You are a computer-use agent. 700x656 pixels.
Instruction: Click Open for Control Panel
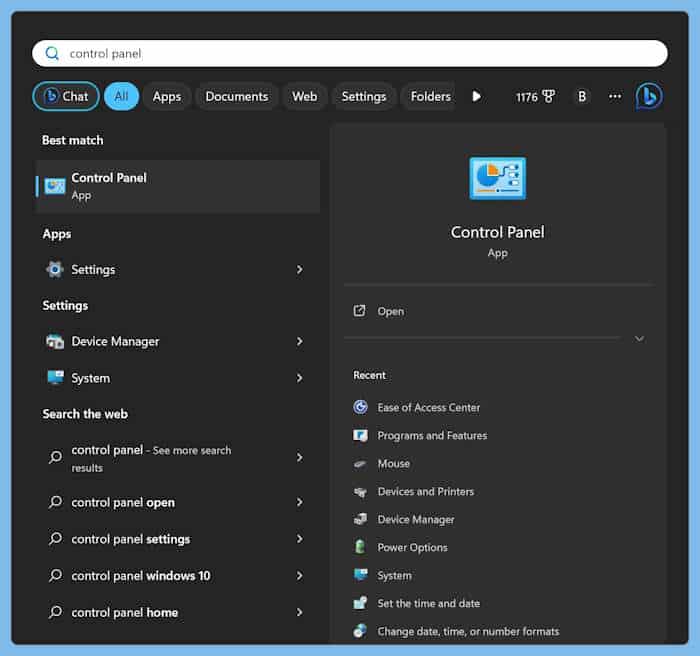click(391, 311)
